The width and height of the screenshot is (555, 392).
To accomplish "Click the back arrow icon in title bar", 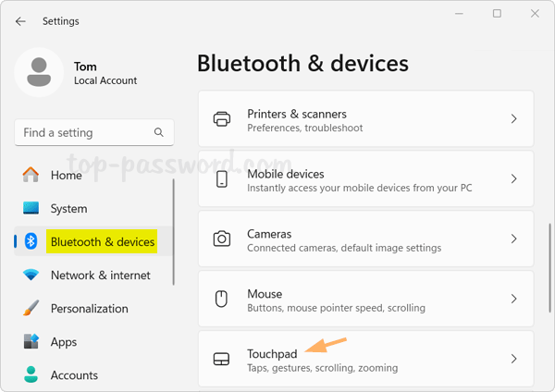I will tap(20, 21).
